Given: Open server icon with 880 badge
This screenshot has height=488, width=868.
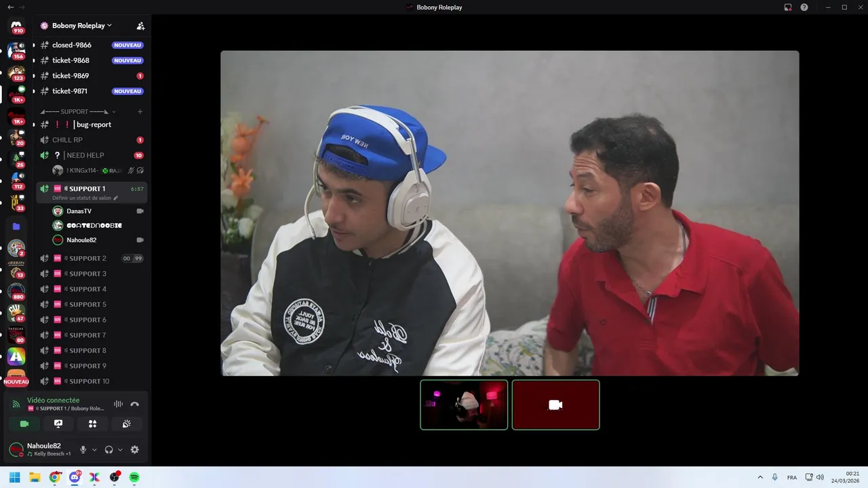Looking at the screenshot, I should click(16, 291).
